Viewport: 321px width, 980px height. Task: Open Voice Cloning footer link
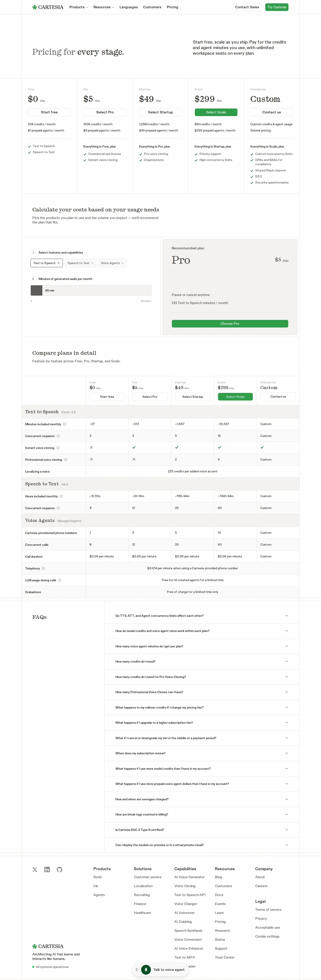(x=185, y=886)
